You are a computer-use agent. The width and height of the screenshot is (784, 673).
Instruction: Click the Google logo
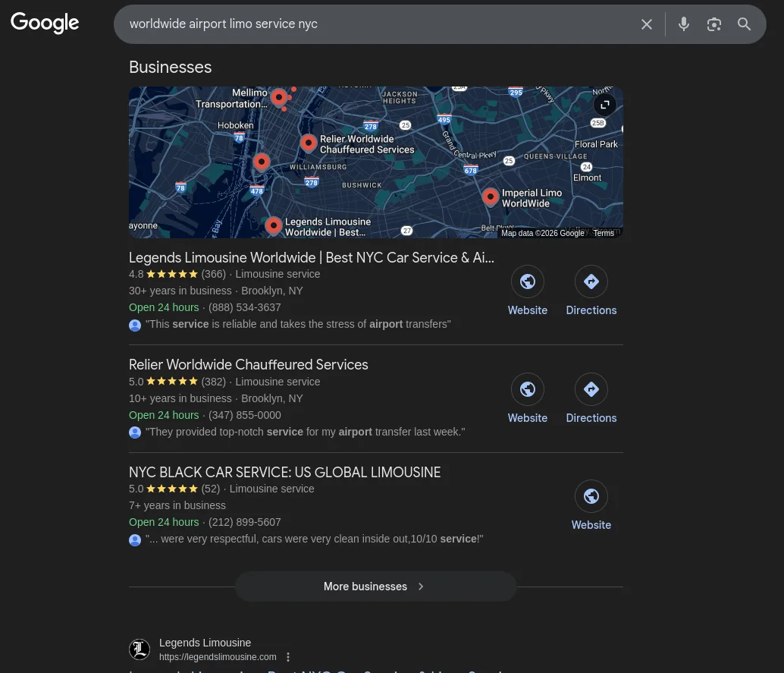click(45, 23)
